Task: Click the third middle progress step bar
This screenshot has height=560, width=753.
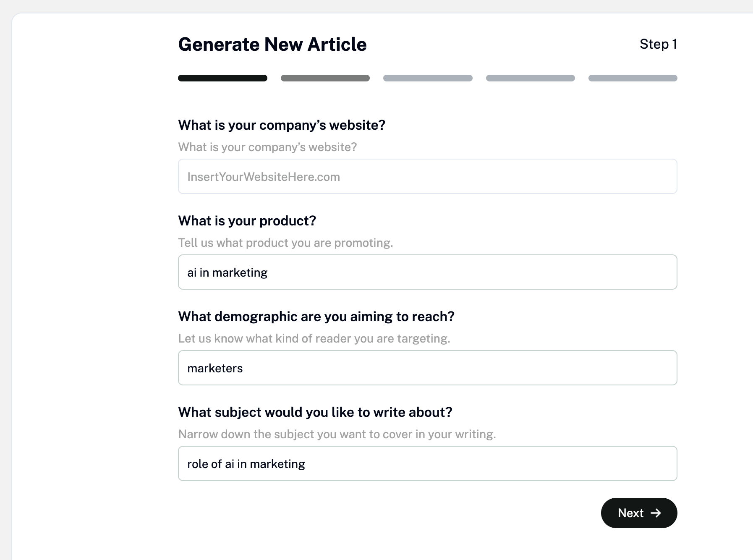Action: coord(428,78)
